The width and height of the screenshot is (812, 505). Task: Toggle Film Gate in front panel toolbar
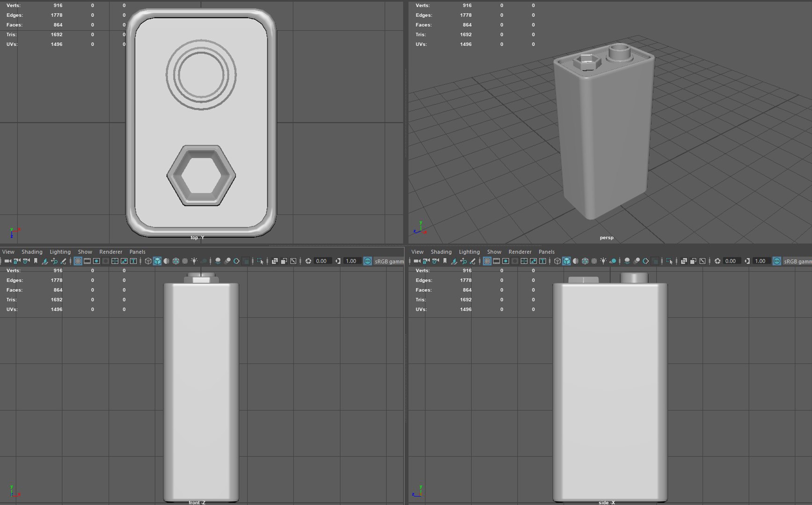87,261
